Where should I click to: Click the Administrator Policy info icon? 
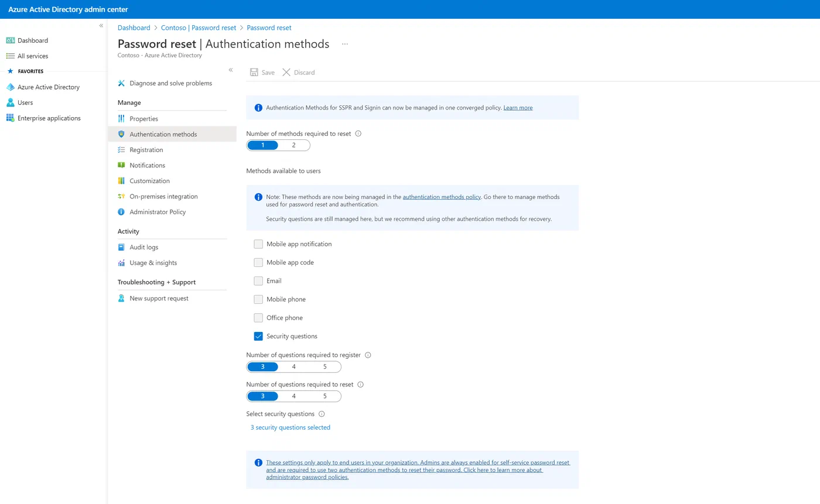(121, 212)
